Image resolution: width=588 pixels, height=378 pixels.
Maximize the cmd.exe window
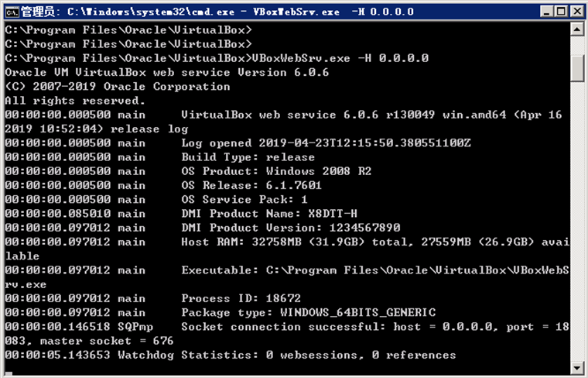pos(562,12)
